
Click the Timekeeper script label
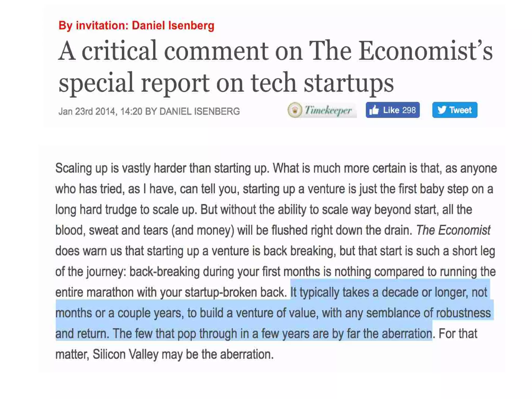tap(328, 110)
